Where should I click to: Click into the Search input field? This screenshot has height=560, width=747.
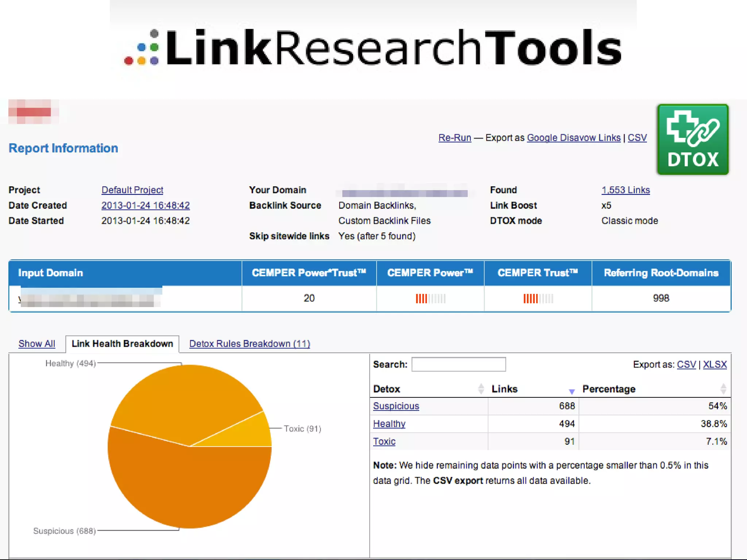pos(458,364)
